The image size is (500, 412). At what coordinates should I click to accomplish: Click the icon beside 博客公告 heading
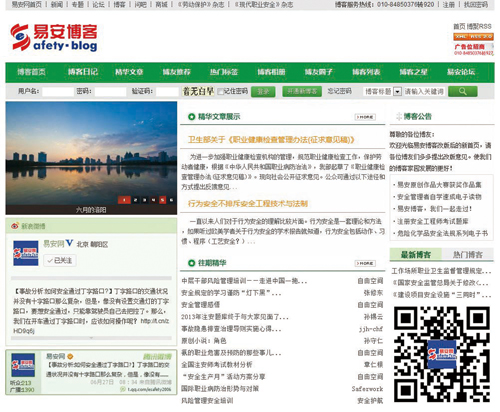[x=399, y=116]
